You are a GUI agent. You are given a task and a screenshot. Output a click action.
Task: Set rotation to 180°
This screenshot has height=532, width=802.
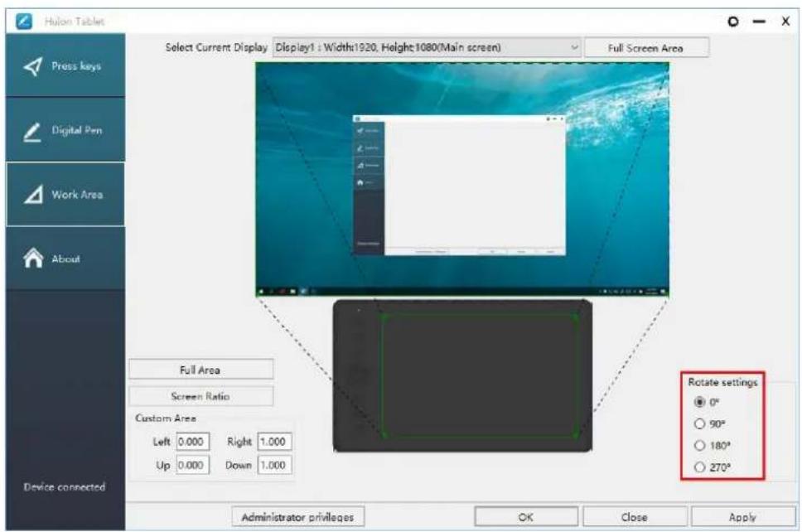point(699,446)
